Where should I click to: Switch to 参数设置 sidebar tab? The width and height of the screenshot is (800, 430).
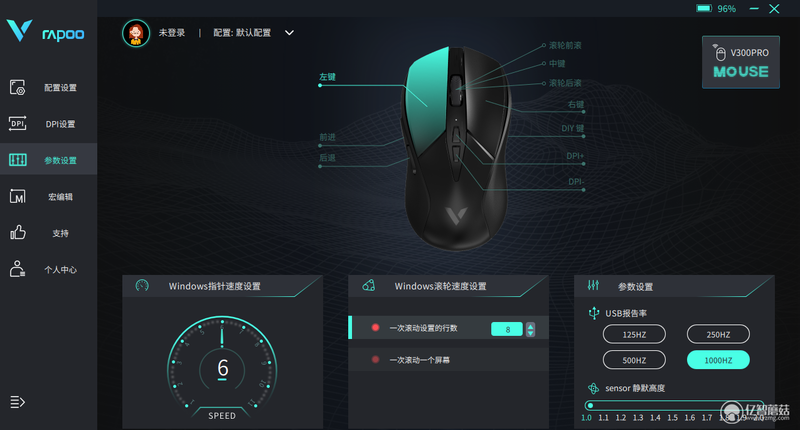tap(48, 160)
